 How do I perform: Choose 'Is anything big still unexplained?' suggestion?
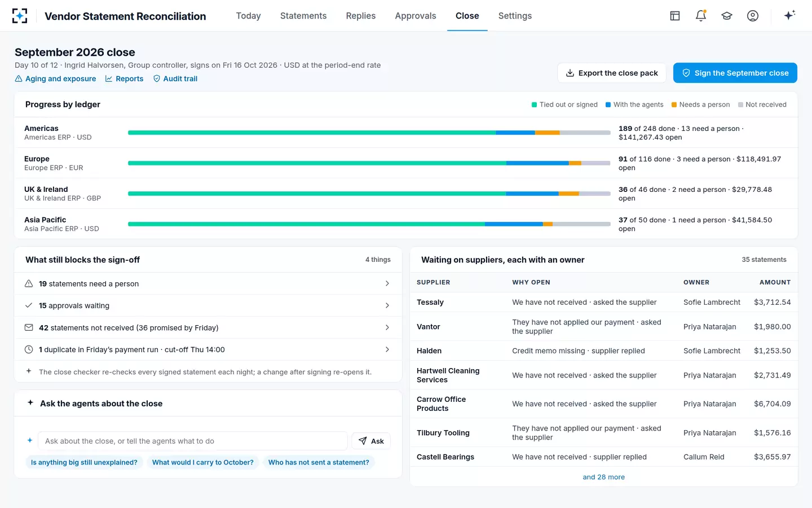[84, 462]
